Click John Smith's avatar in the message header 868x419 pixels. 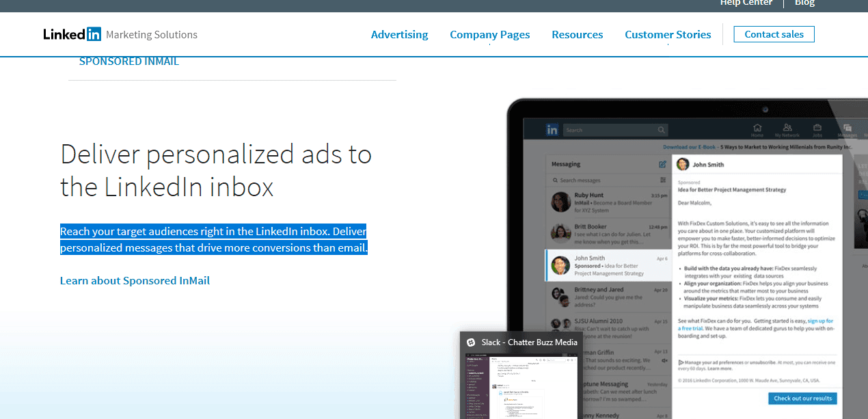pyautogui.click(x=683, y=164)
